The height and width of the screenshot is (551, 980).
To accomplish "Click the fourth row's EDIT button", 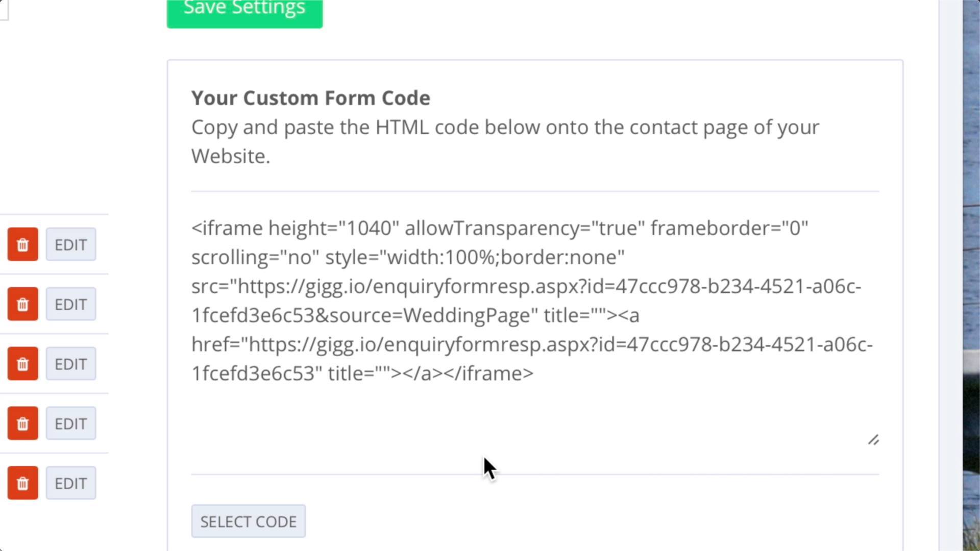I will (71, 423).
